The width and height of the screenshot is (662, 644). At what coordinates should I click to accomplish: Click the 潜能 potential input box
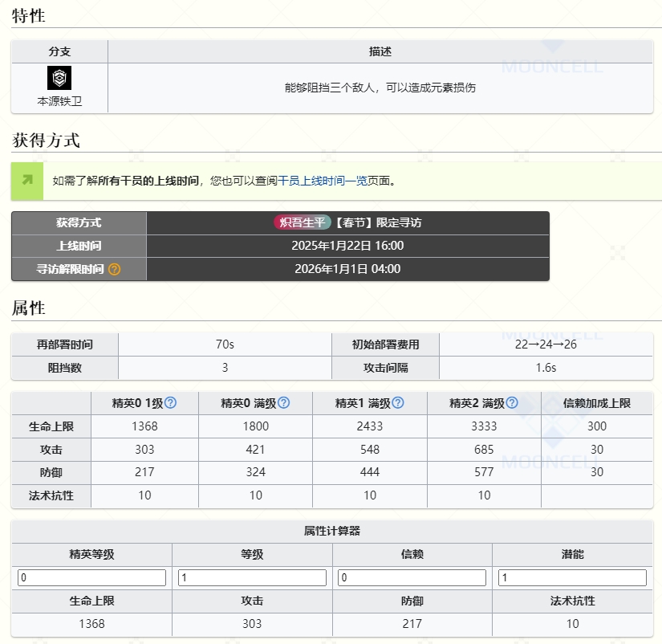pyautogui.click(x=572, y=577)
